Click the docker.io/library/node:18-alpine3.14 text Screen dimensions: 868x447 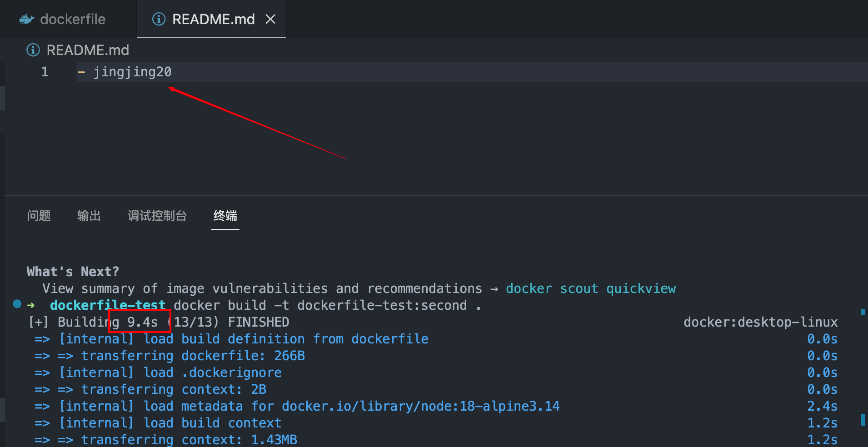coord(420,406)
